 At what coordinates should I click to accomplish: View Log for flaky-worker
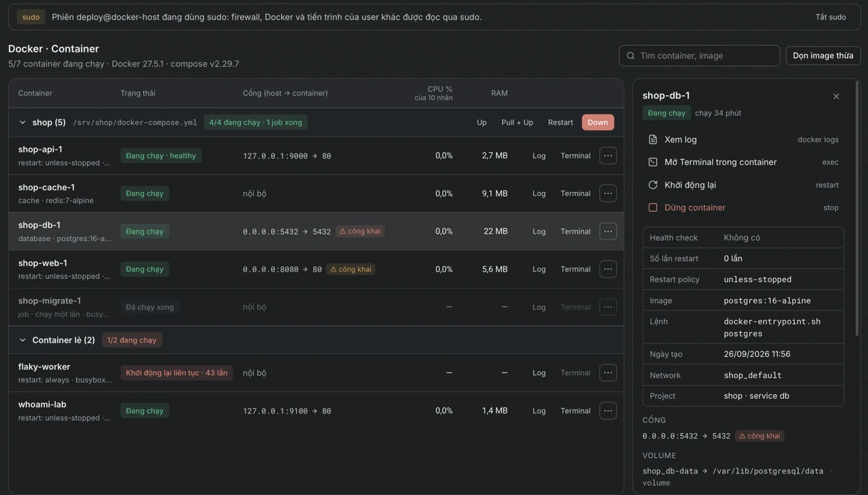click(x=539, y=372)
